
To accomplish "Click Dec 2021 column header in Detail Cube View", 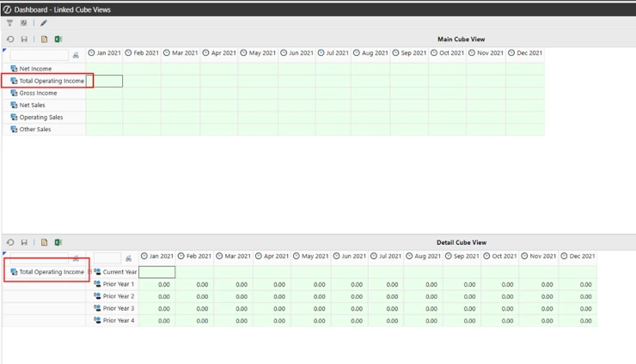I will 578,257.
